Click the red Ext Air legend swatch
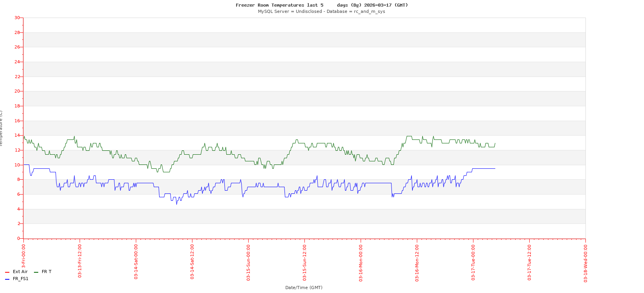 pyautogui.click(x=7, y=272)
